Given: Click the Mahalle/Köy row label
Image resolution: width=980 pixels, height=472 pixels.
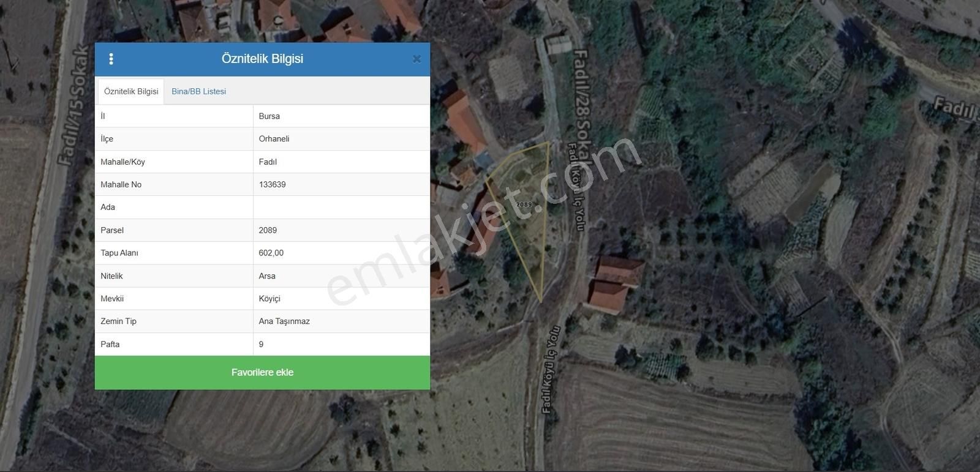Looking at the screenshot, I should click(x=123, y=162).
